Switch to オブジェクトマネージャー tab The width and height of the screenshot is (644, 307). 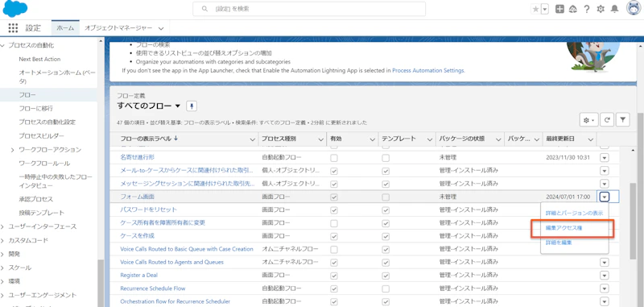pyautogui.click(x=118, y=28)
